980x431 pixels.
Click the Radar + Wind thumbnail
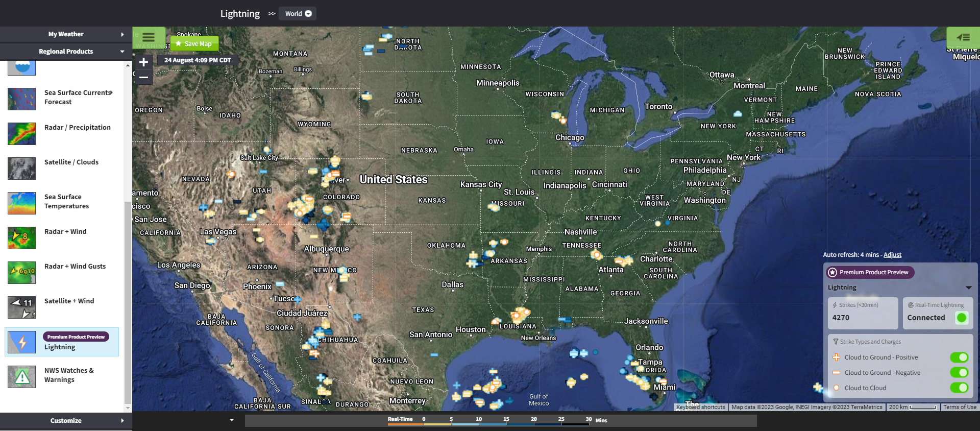pyautogui.click(x=21, y=237)
